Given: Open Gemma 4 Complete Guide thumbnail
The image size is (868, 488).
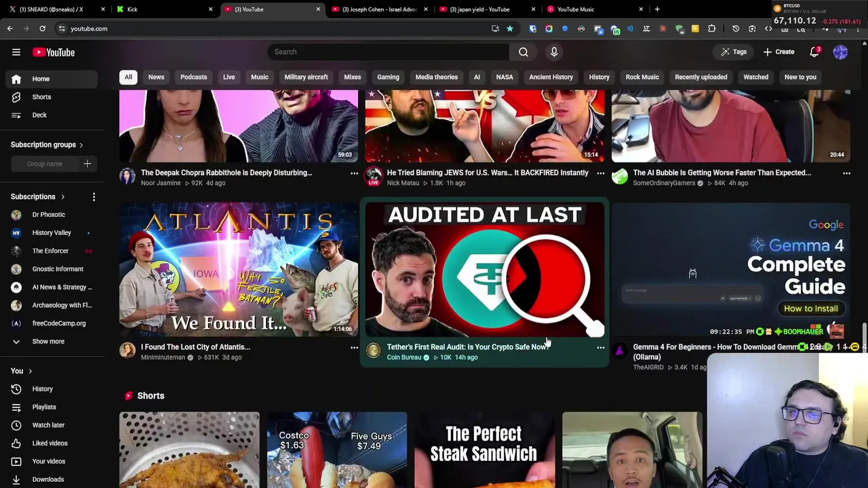Looking at the screenshot, I should point(731,270).
